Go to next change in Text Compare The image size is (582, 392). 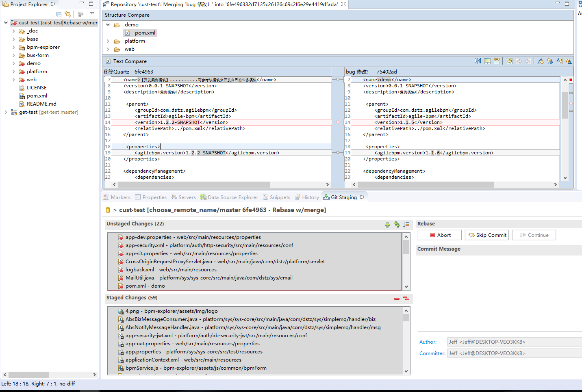(559, 61)
